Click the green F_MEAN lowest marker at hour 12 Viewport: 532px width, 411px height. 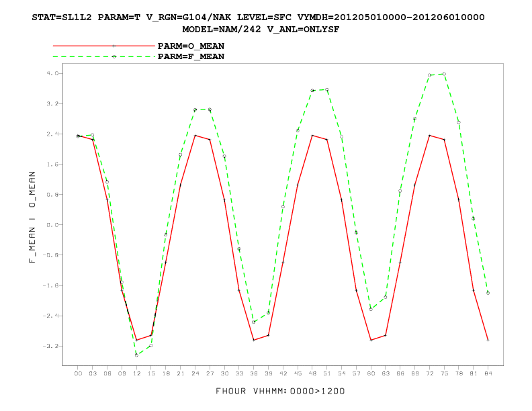click(x=136, y=355)
